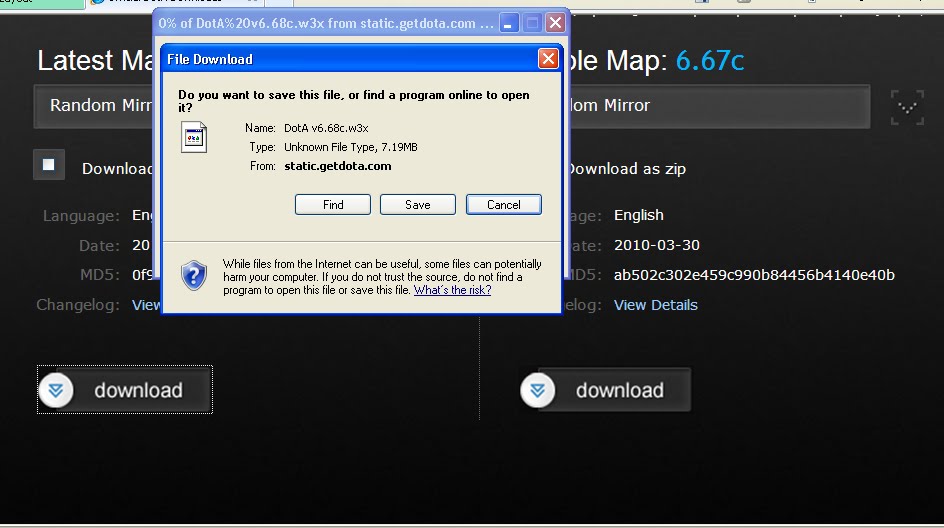
Task: View the latest map changelog link
Action: coord(146,305)
